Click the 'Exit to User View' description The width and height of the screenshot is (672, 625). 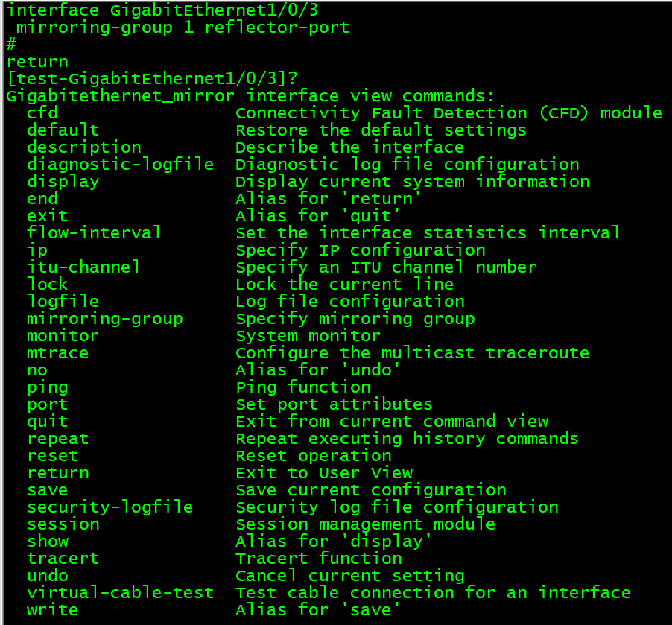(324, 473)
